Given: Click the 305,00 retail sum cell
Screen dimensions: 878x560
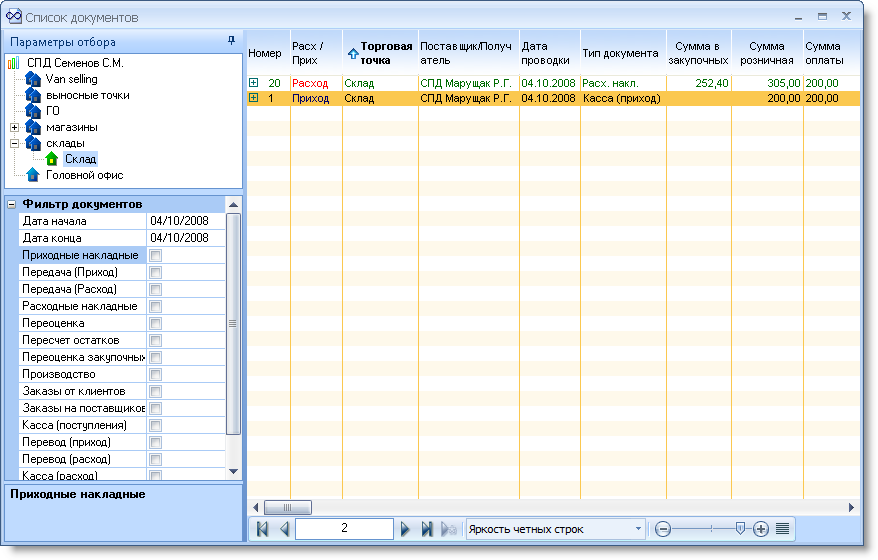Looking at the screenshot, I should (x=767, y=83).
